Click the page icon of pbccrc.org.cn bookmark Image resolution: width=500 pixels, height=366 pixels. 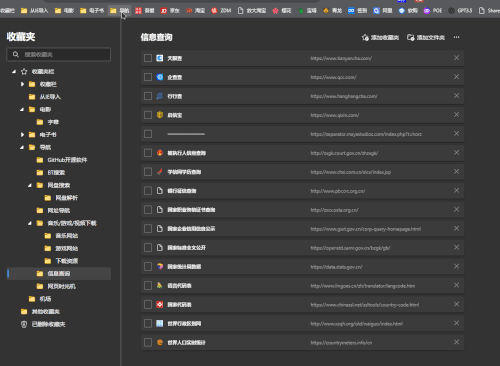(160, 191)
